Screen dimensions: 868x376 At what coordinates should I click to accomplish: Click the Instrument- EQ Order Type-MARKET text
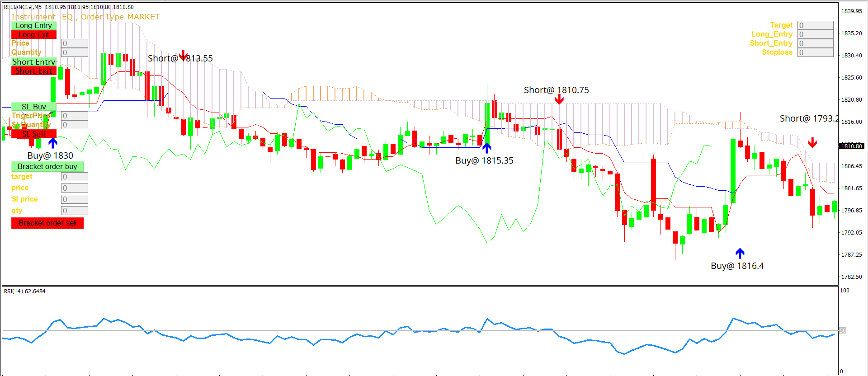pos(85,17)
